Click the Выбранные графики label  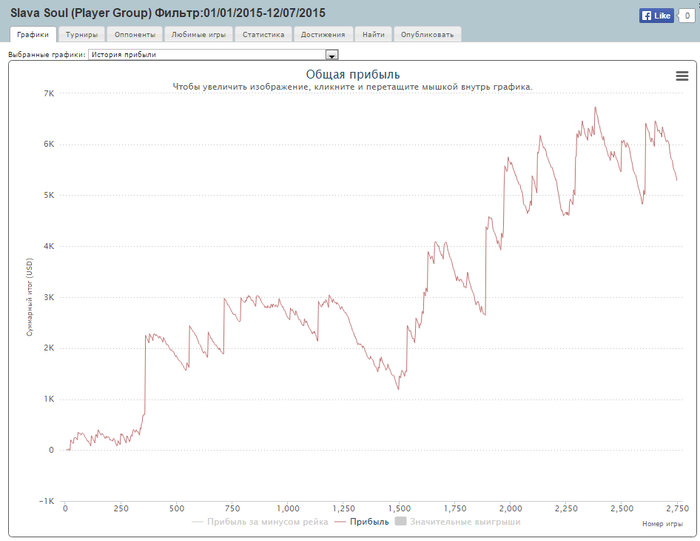47,55
